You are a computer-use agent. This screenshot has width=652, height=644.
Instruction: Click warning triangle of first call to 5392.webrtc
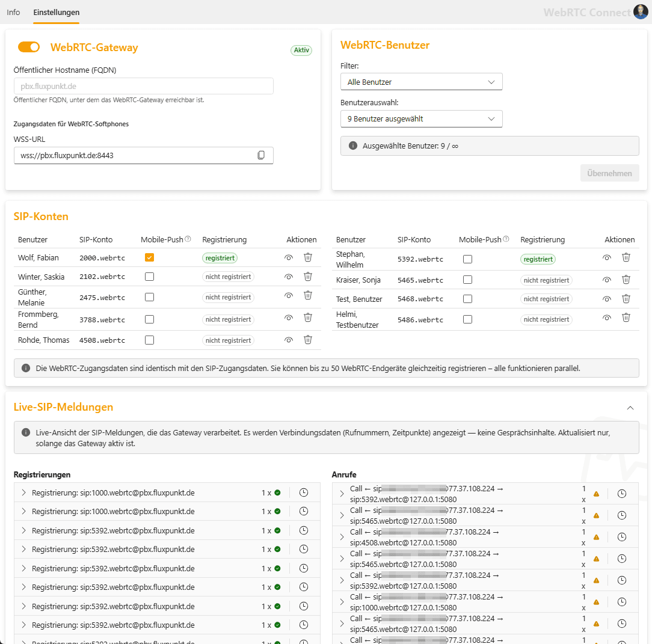tap(596, 494)
